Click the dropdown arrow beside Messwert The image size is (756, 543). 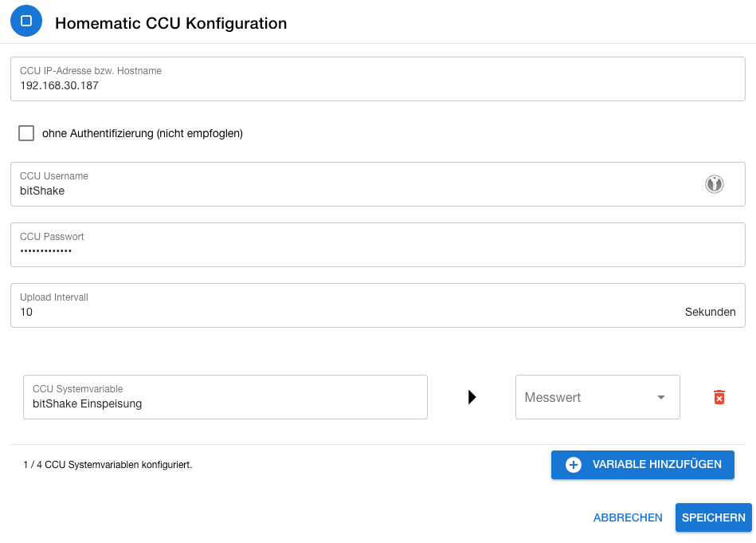pos(660,396)
